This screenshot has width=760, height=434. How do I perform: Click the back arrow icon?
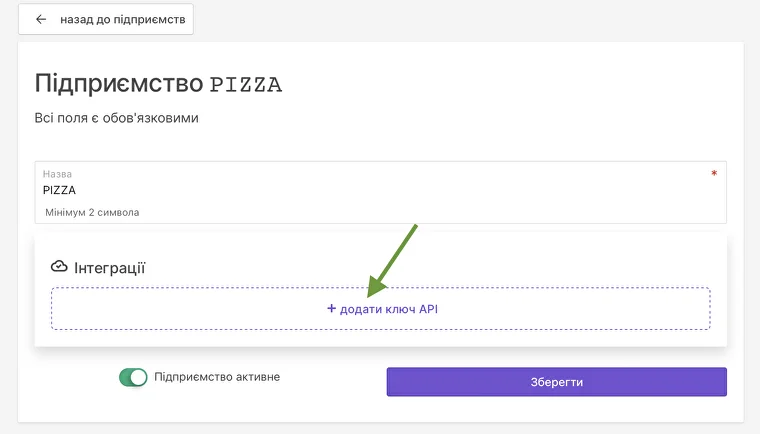(x=41, y=19)
